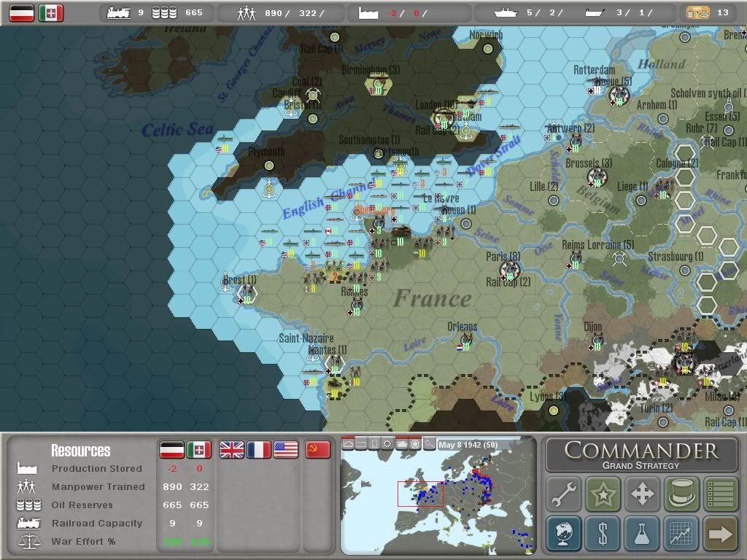Select the Liege city dot on the map
747x560 pixels.
[641, 201]
